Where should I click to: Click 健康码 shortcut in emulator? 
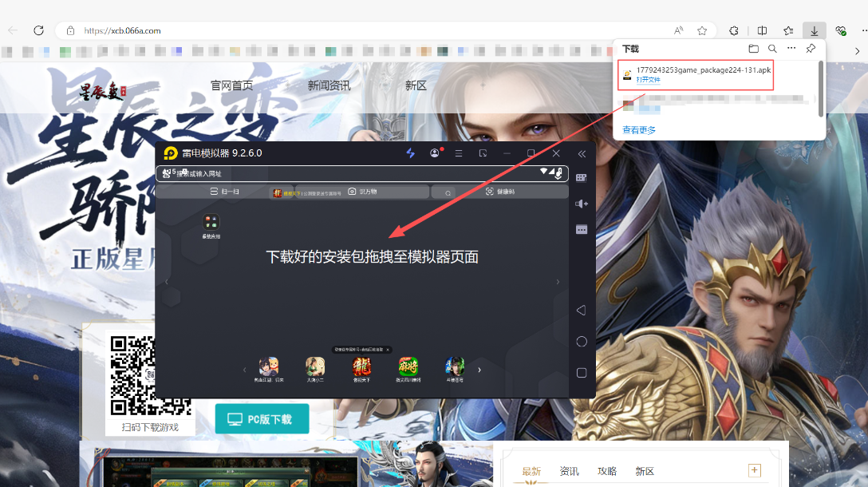[x=500, y=192]
